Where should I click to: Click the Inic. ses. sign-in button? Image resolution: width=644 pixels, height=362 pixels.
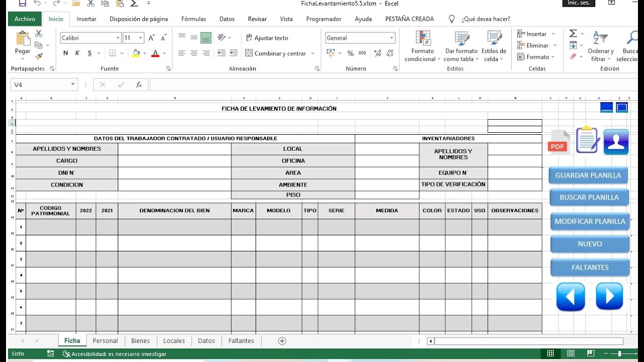click(579, 3)
